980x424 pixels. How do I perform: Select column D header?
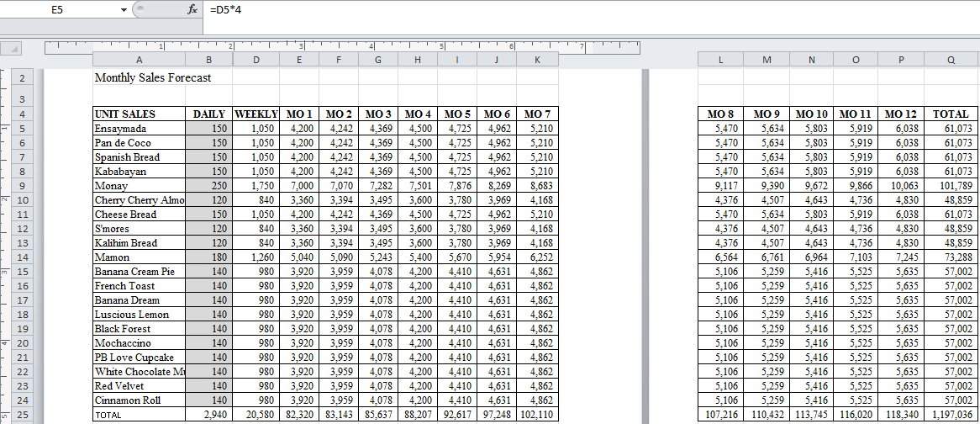(x=256, y=60)
